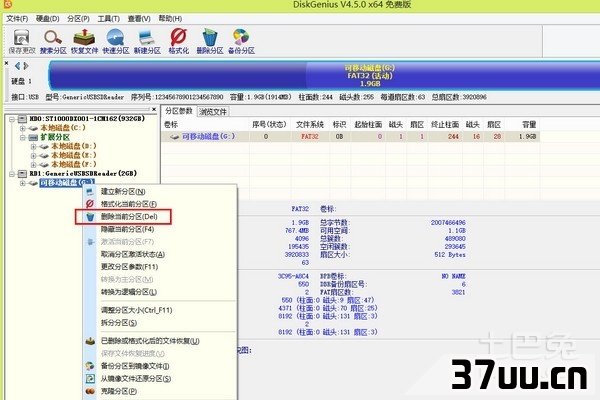Collapse the HD0 ST1000DX001 disk node
Screen dimensions: 600x400
click(12, 119)
